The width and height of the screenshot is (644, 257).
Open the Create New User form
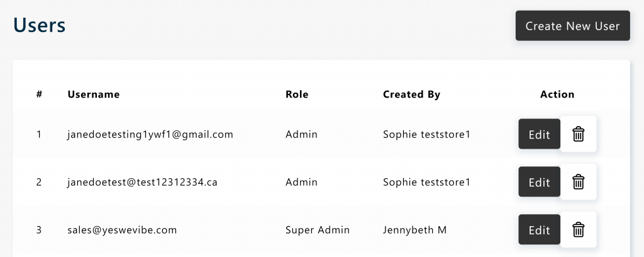point(572,25)
